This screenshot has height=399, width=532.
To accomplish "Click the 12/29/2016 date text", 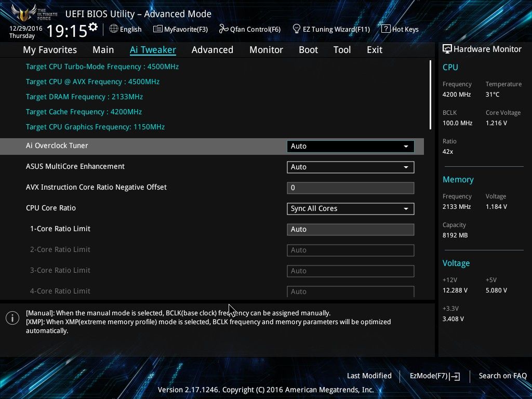I will (26, 29).
